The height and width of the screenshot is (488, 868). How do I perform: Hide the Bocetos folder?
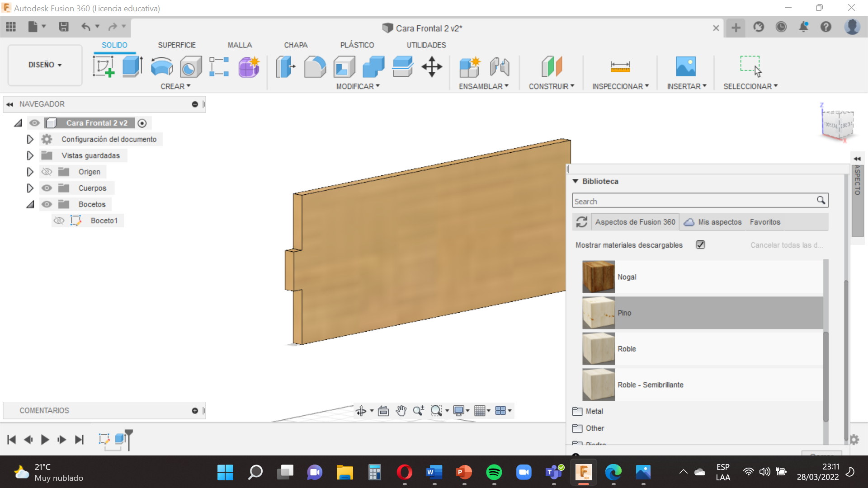coord(47,204)
